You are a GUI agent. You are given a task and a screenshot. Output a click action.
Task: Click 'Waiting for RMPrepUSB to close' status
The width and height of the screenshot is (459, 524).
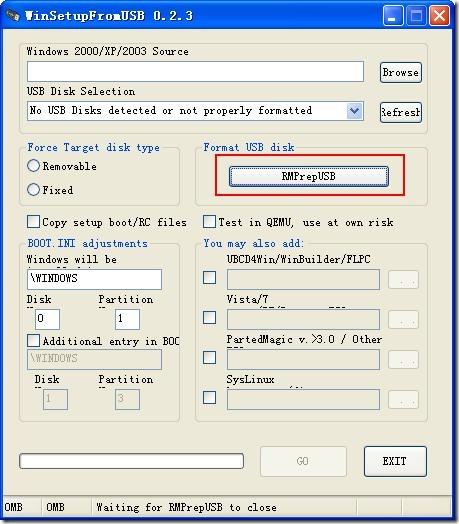(x=186, y=507)
